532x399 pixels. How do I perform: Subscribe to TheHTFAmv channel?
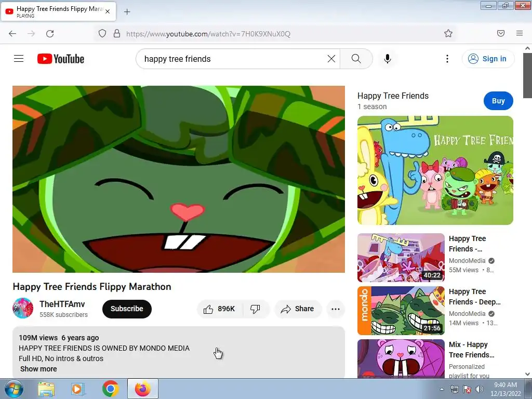[x=127, y=309]
